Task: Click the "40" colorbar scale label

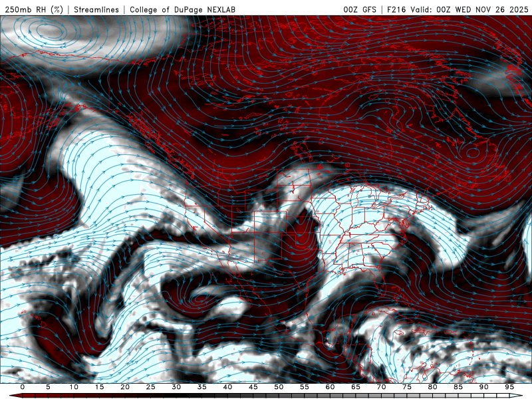Action: click(x=227, y=387)
